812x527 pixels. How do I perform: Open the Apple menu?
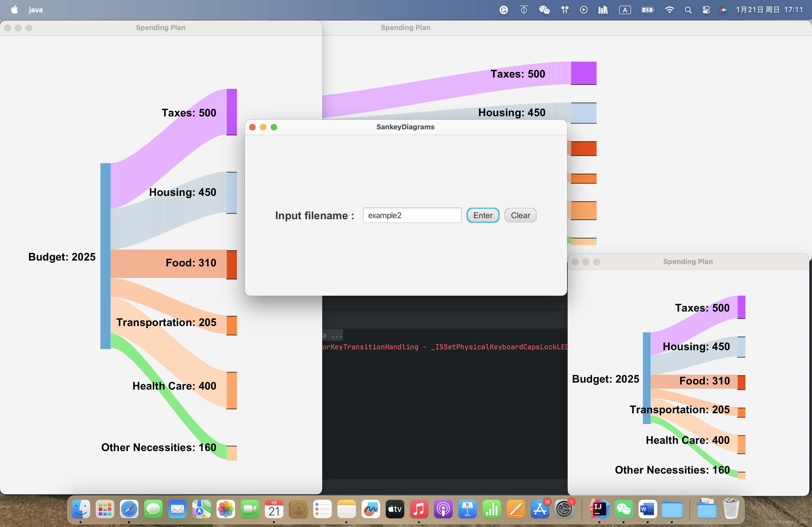[14, 10]
